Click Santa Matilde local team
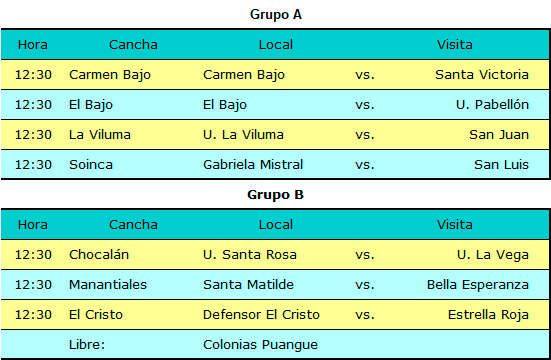 (x=248, y=284)
